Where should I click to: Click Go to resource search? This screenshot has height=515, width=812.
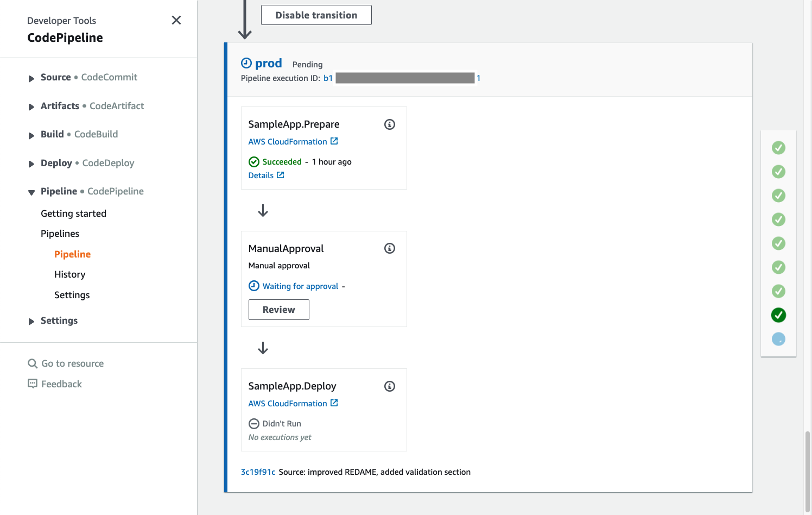(x=66, y=363)
